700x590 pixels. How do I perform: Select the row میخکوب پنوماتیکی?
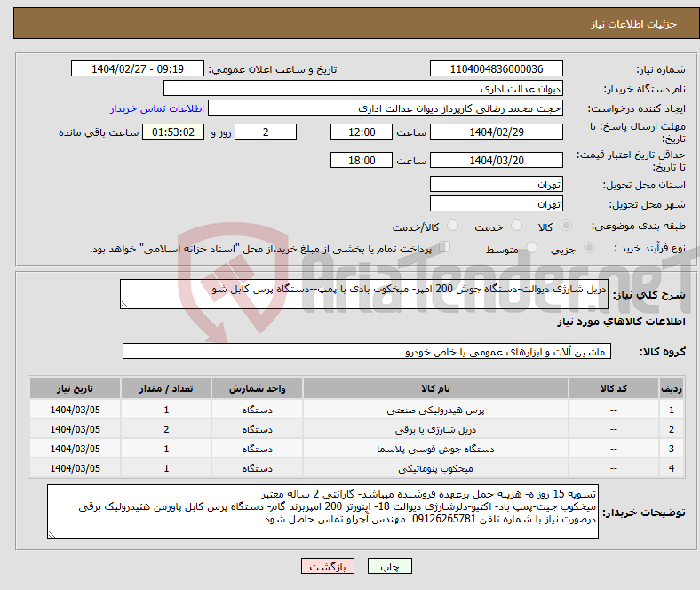(x=357, y=468)
